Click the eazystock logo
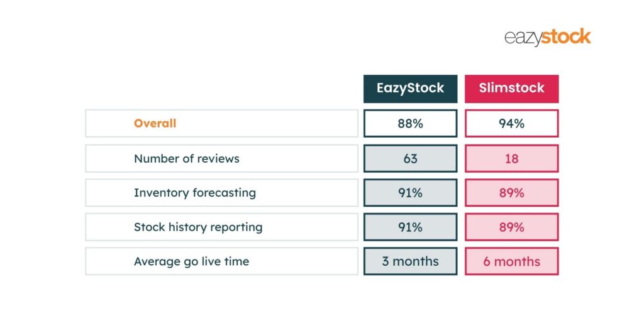 (x=548, y=37)
